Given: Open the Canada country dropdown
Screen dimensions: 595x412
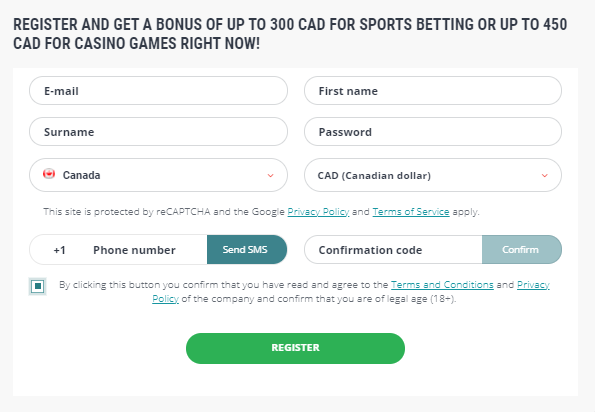Looking at the screenshot, I should click(158, 175).
